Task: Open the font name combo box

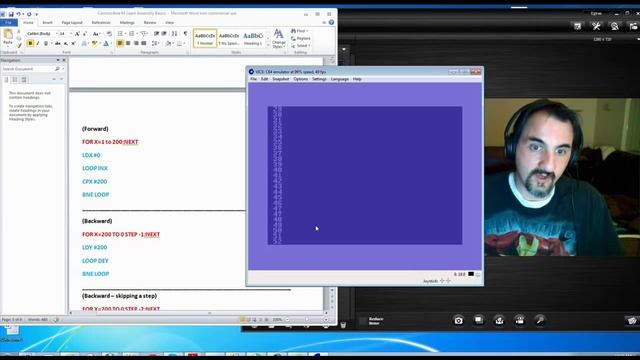Action: coord(41,33)
